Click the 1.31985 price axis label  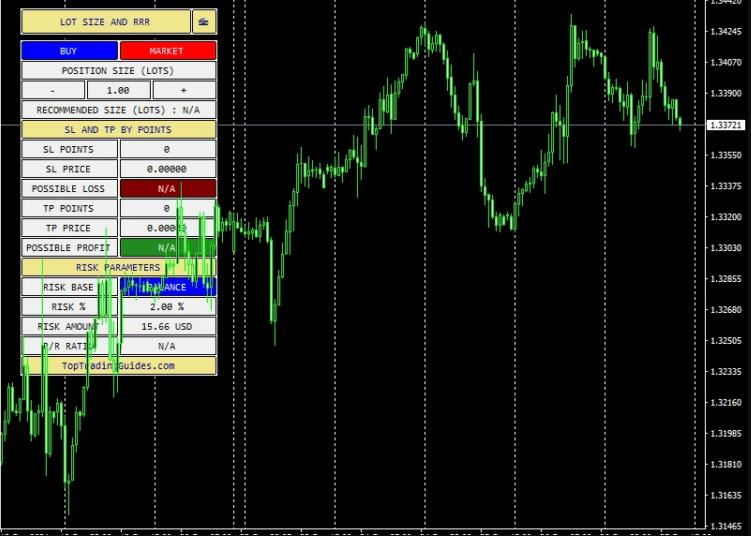click(726, 433)
